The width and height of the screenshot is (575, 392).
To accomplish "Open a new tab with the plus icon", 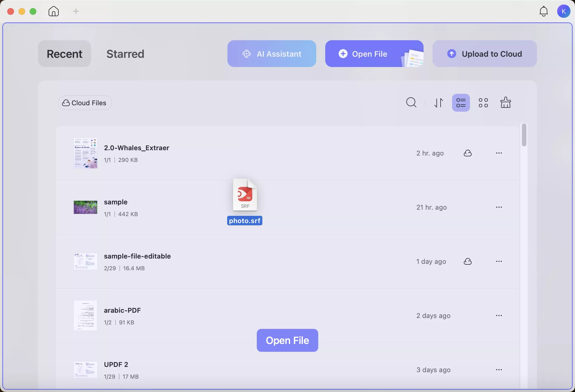I will 76,11.
